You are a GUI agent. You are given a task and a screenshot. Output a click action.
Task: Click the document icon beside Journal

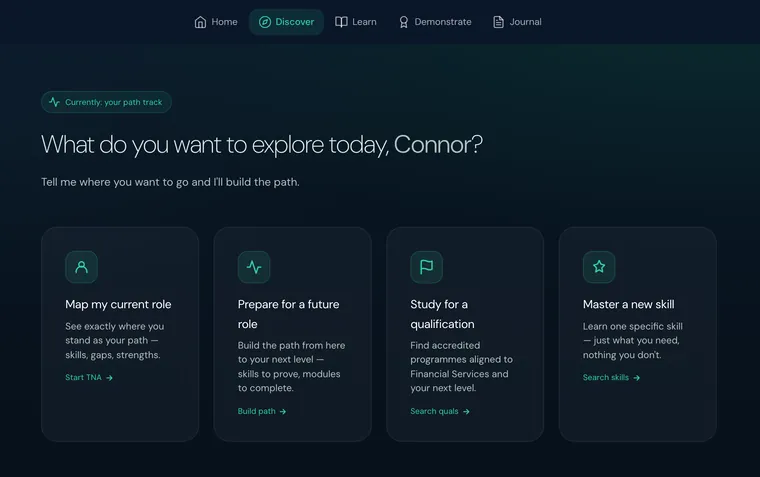tap(498, 22)
